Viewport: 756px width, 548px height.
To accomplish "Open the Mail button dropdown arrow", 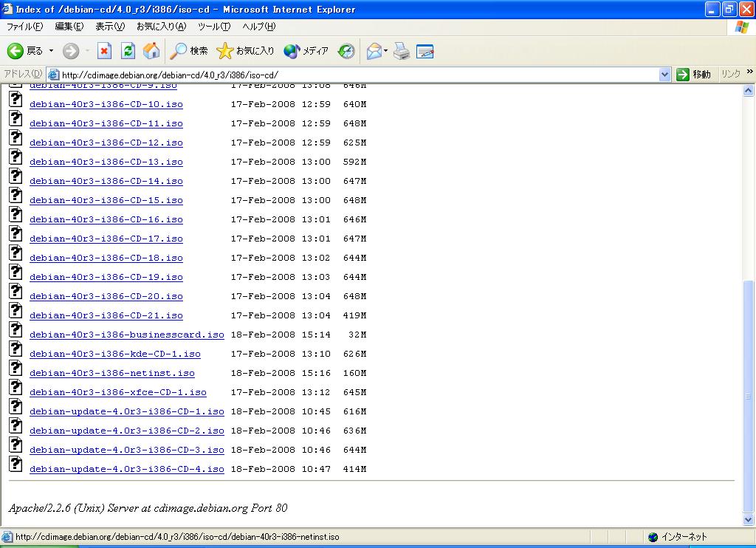I will click(x=385, y=51).
